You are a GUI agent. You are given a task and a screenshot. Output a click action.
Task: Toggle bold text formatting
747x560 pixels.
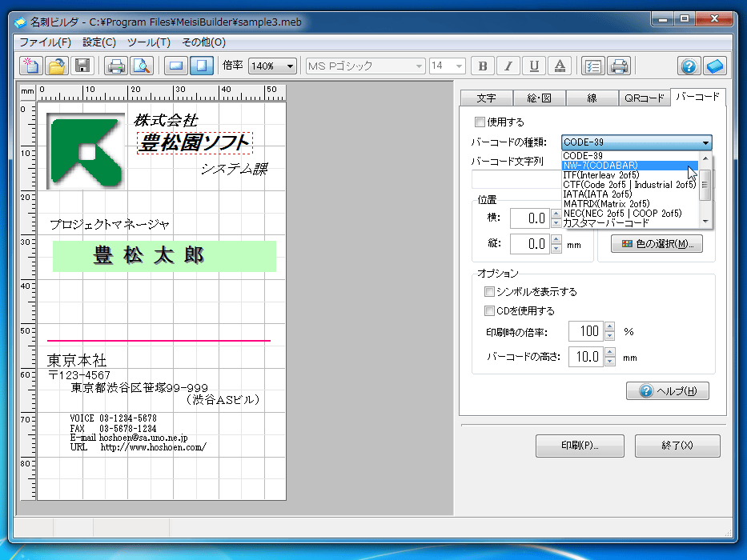click(483, 66)
